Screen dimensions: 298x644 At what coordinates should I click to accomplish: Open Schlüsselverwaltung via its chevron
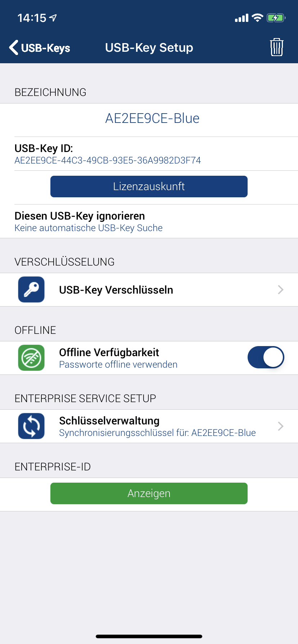(x=281, y=426)
